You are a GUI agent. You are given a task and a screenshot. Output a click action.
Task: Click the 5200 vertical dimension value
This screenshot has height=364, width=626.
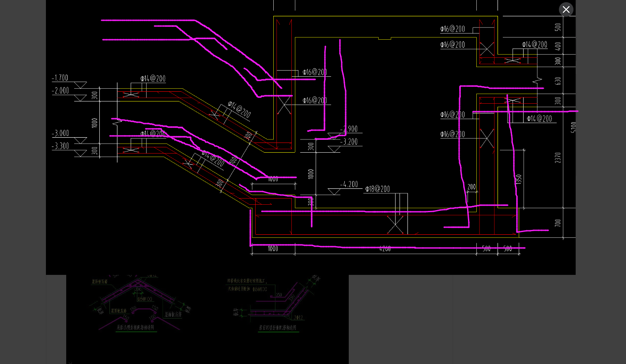[573, 127]
